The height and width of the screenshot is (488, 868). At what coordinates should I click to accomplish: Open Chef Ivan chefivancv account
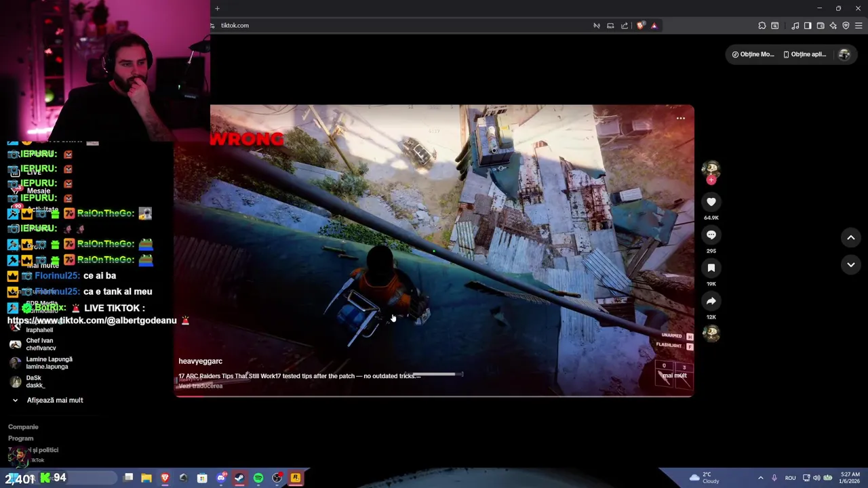point(42,344)
